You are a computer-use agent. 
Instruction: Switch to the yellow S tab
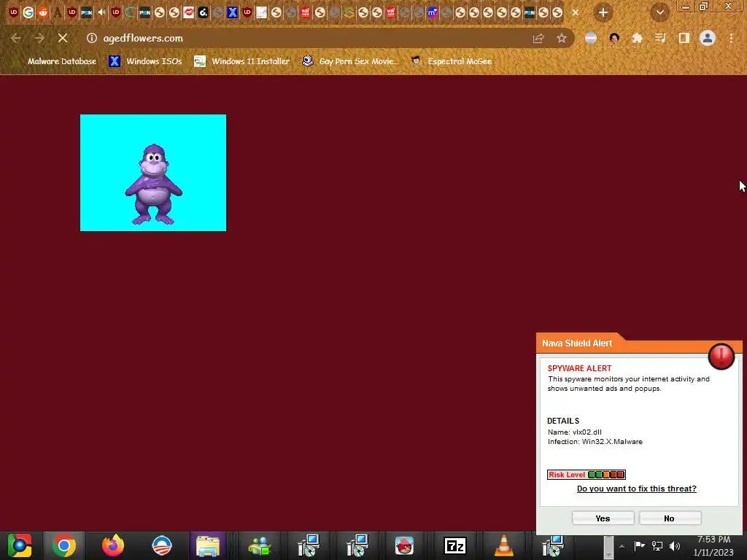point(349,12)
